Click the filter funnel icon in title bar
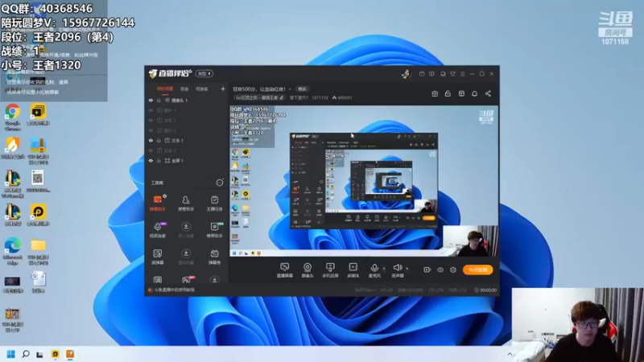This screenshot has width=644, height=362. [452, 74]
